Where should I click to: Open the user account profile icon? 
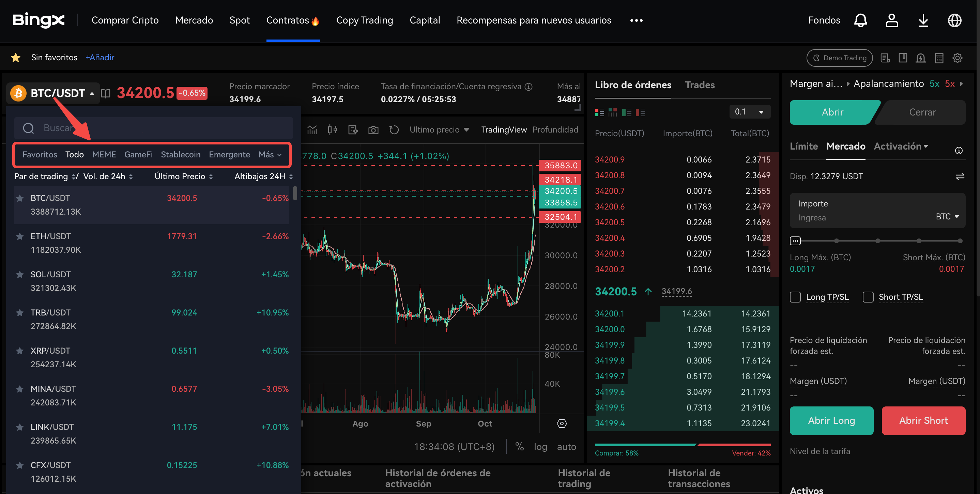click(892, 20)
